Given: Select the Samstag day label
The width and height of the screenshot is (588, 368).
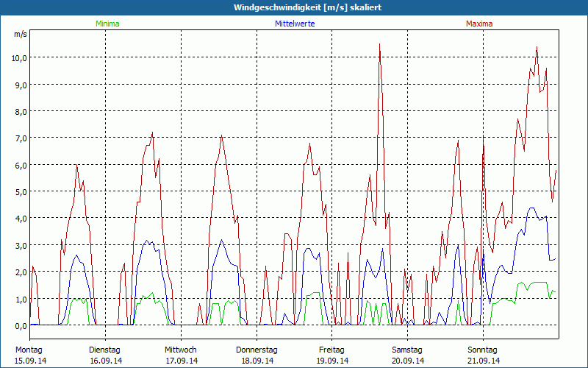Looking at the screenshot, I should 407,350.
